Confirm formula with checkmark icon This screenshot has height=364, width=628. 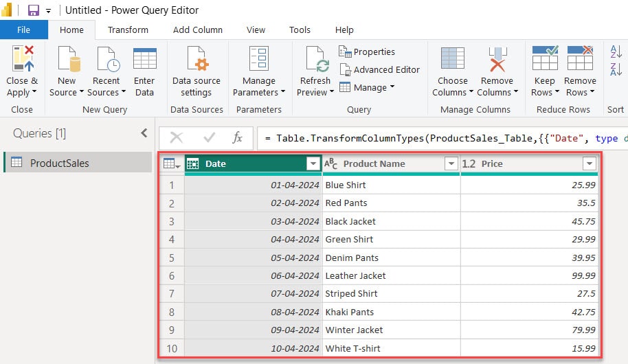click(x=209, y=138)
